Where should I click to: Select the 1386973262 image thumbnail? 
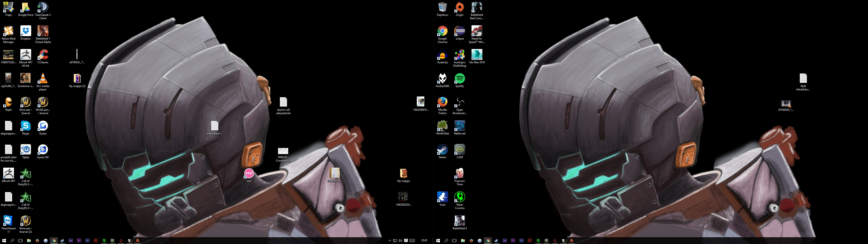coord(8,57)
